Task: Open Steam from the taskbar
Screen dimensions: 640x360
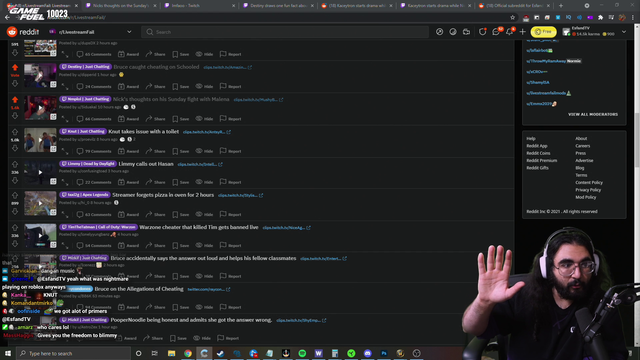Action: (220, 353)
